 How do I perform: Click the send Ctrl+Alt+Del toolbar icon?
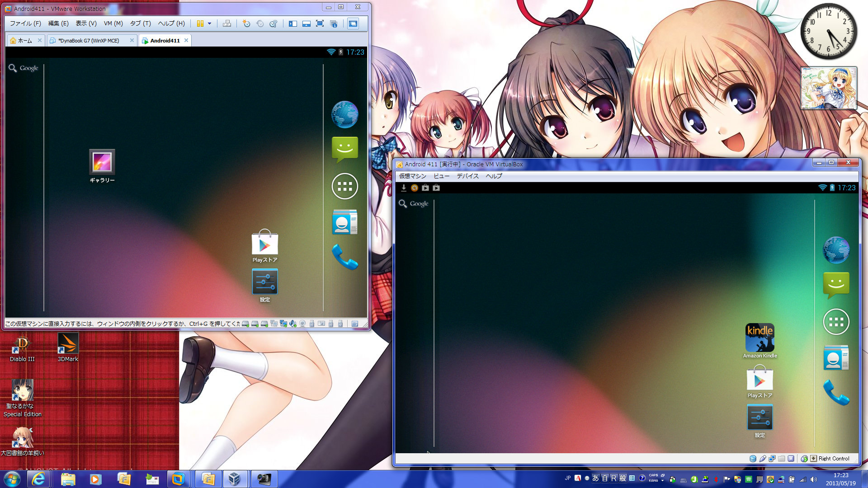coord(227,23)
